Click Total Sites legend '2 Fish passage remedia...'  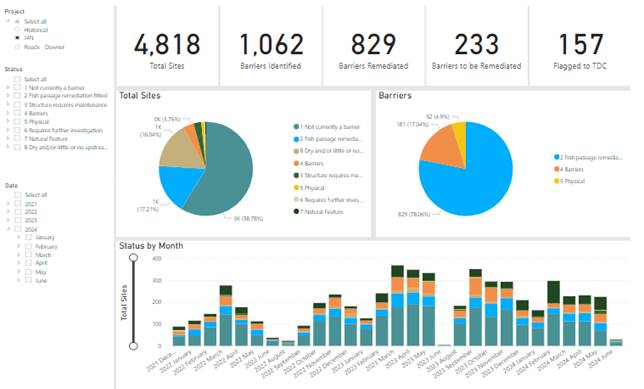click(328, 139)
